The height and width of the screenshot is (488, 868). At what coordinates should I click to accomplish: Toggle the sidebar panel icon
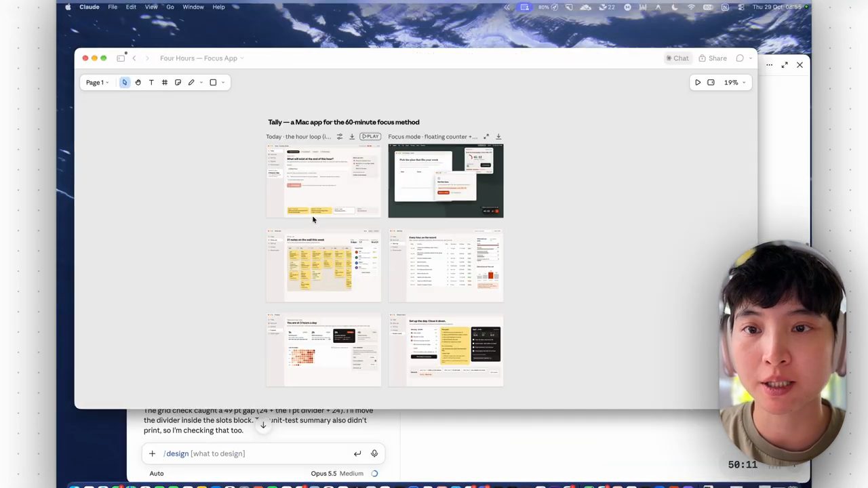pos(121,58)
